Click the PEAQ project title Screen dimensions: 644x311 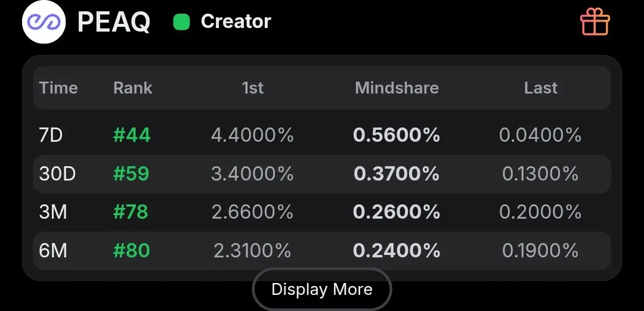(114, 22)
